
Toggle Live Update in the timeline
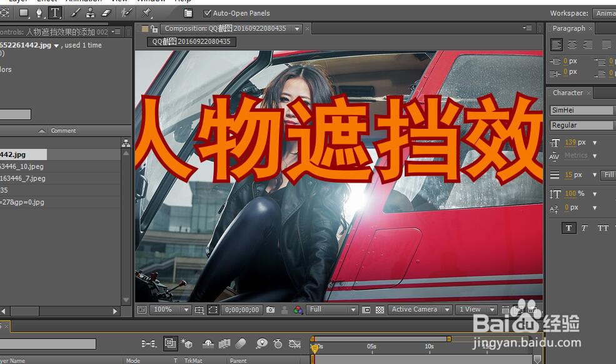(171, 343)
